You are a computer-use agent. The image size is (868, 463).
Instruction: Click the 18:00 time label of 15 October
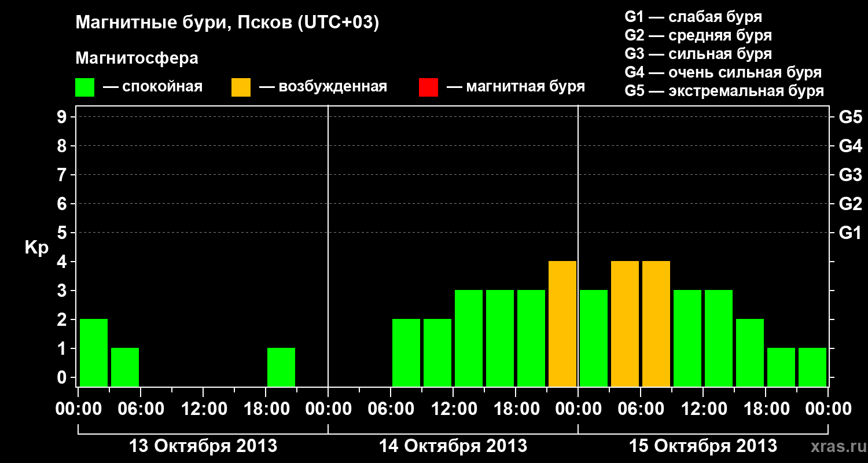[x=766, y=409]
